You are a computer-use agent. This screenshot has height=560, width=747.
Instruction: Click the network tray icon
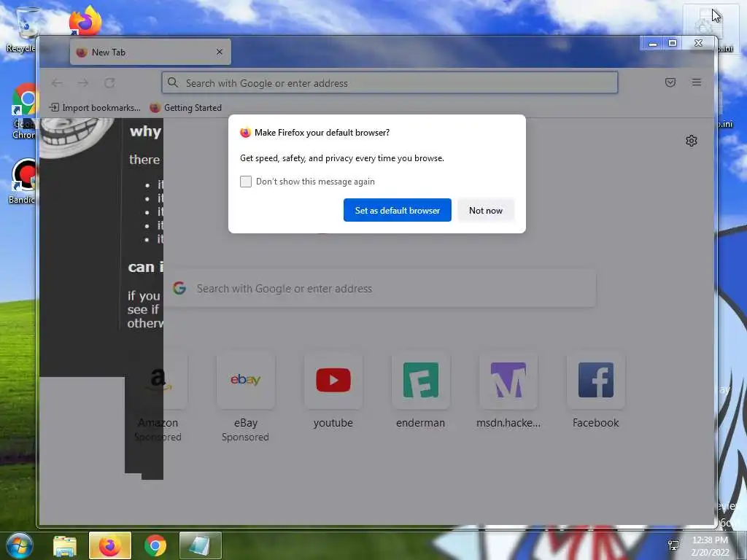673,545
